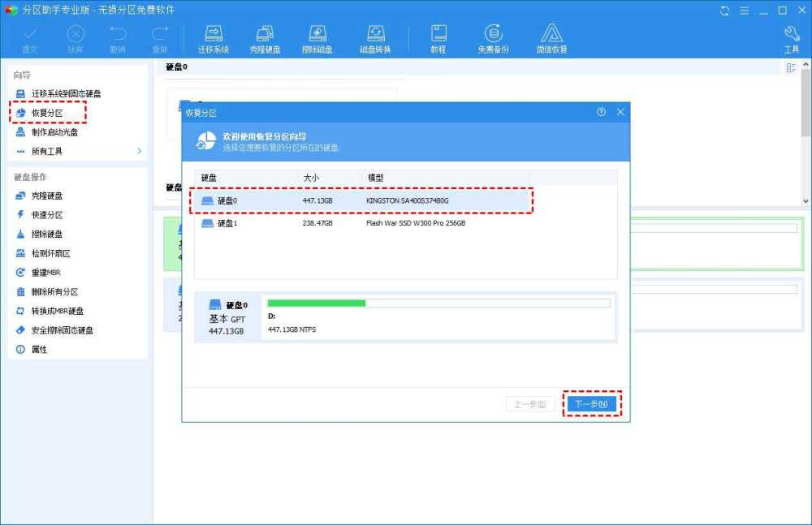Select 重建MBR in the sidebar
This screenshot has height=525, width=812.
(45, 273)
